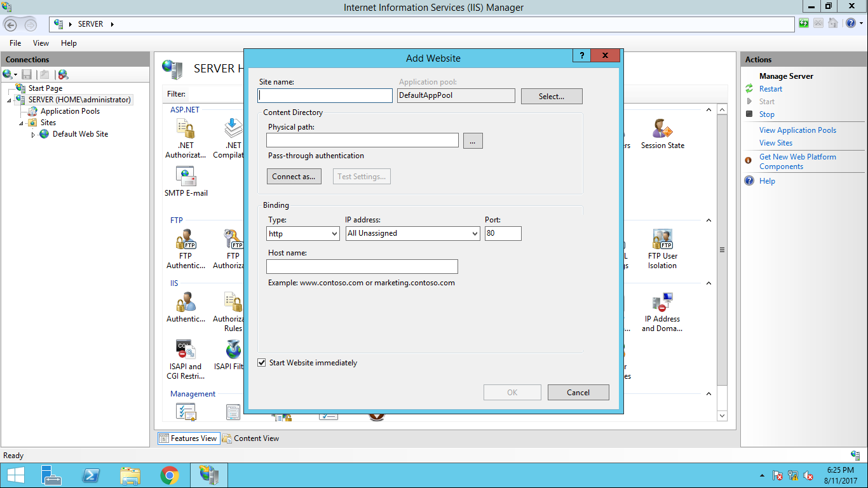
Task: Click the Select... application pool button
Action: coord(552,97)
